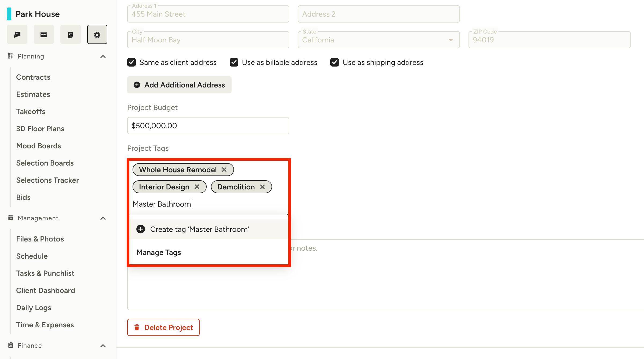644x359 pixels.
Task: Uncheck Use as billable address
Action: 234,62
